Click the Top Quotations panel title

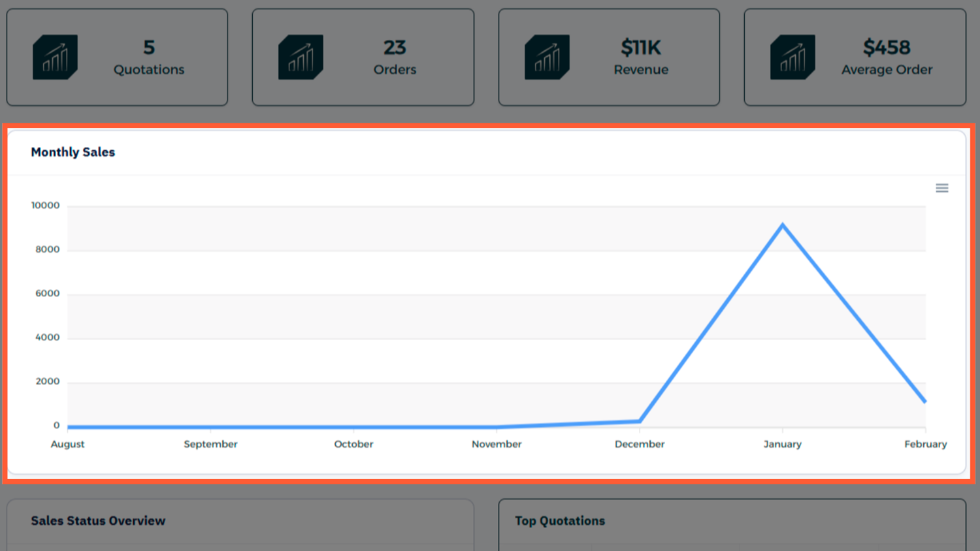560,521
